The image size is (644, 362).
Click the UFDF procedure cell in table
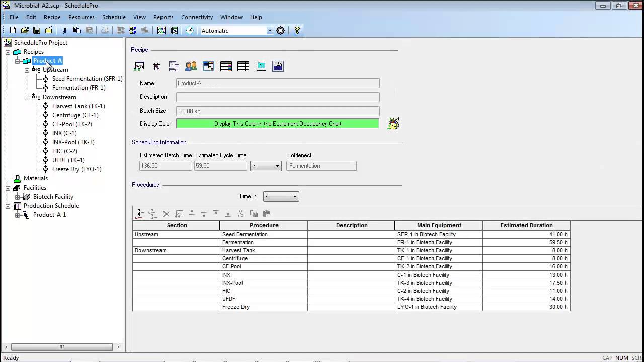pyautogui.click(x=264, y=299)
